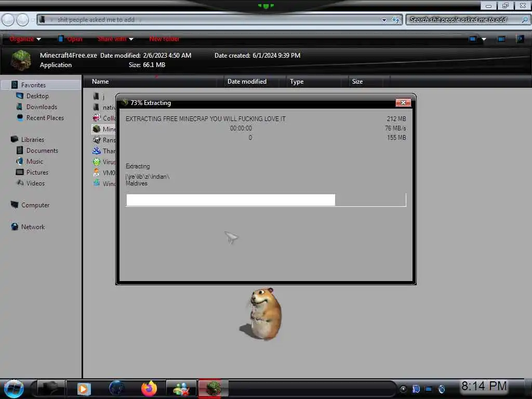Image resolution: width=532 pixels, height=399 pixels.
Task: Toggle the preview pane icon
Action: (x=501, y=39)
